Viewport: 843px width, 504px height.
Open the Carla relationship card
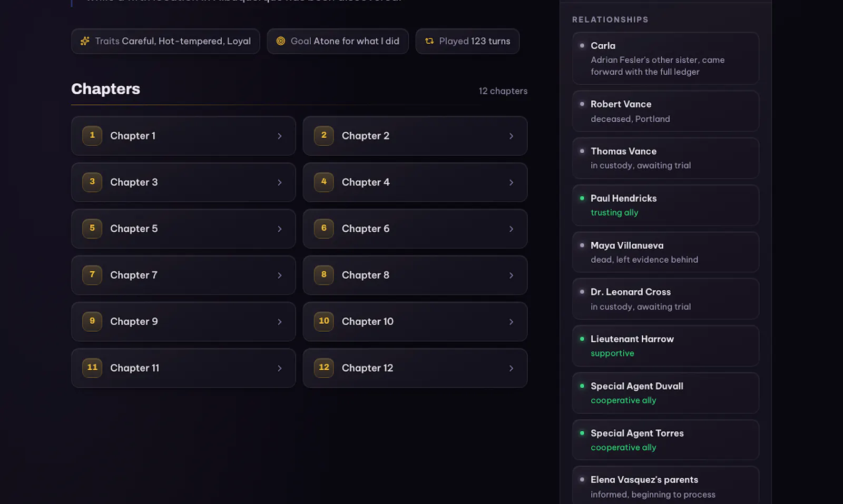tap(665, 58)
